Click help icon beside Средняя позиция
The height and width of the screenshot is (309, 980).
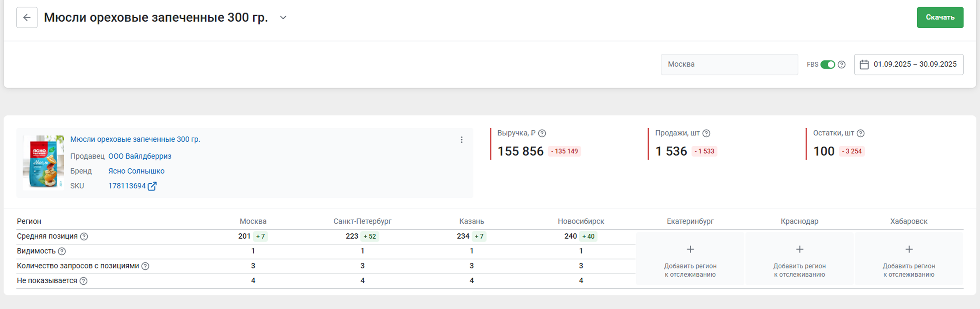pos(84,237)
